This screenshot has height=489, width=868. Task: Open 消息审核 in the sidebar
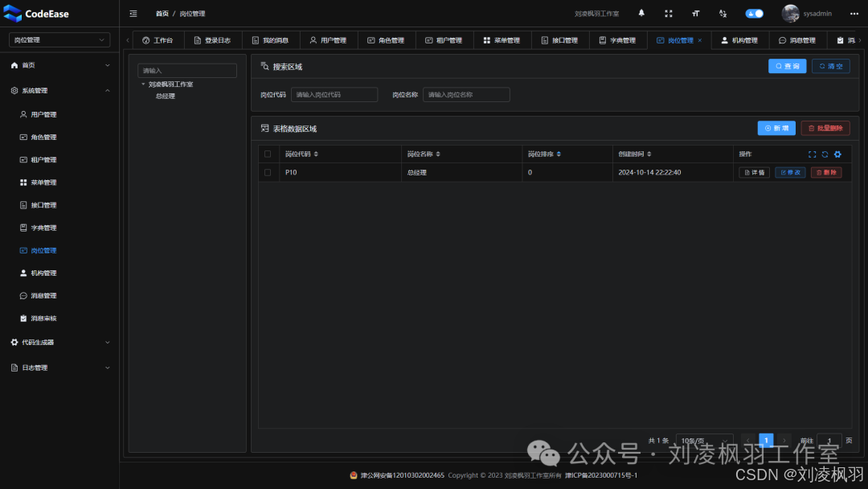pos(59,319)
